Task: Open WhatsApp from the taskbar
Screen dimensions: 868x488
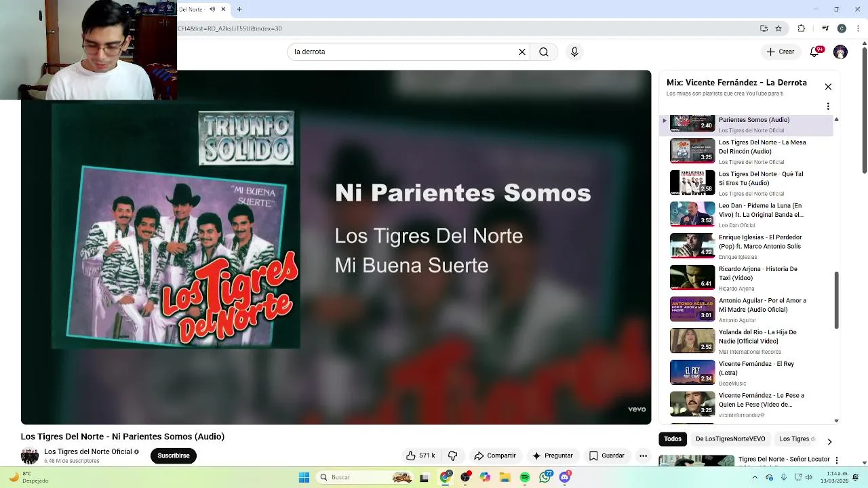Action: tap(545, 477)
